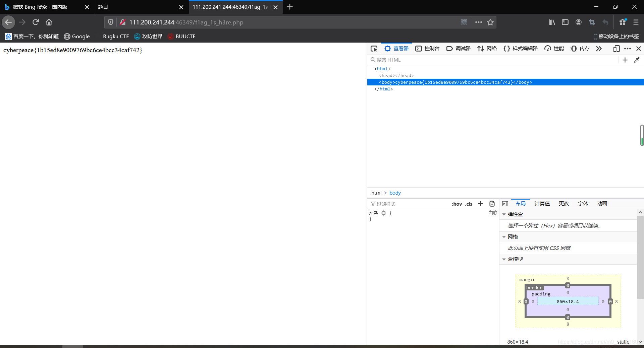Open the Firefox account menu

point(579,22)
